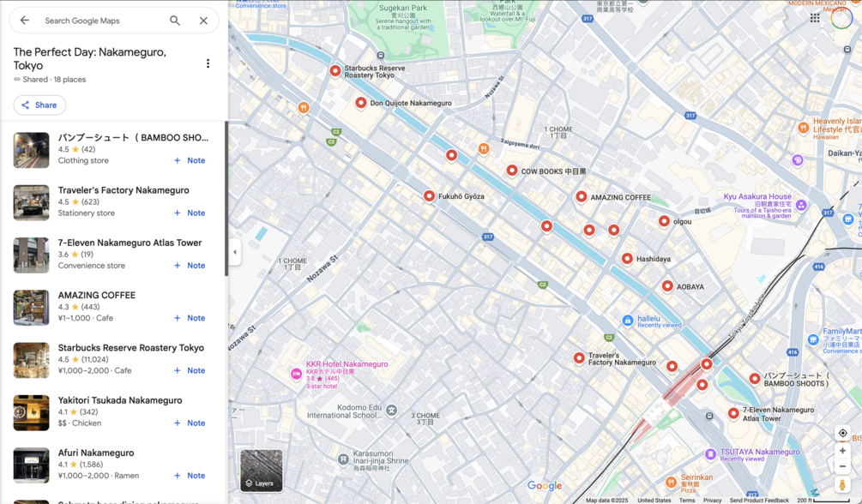Open the Layers map switcher

click(x=261, y=471)
